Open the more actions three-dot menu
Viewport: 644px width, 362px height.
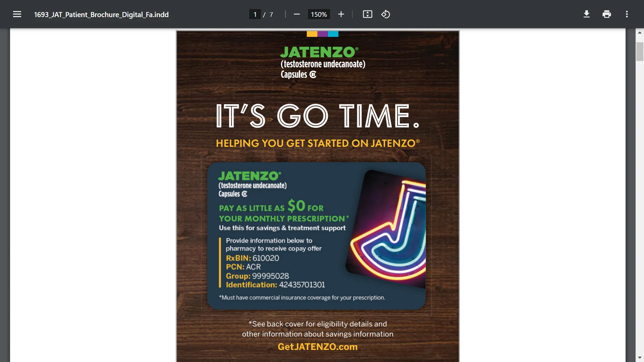pyautogui.click(x=627, y=14)
